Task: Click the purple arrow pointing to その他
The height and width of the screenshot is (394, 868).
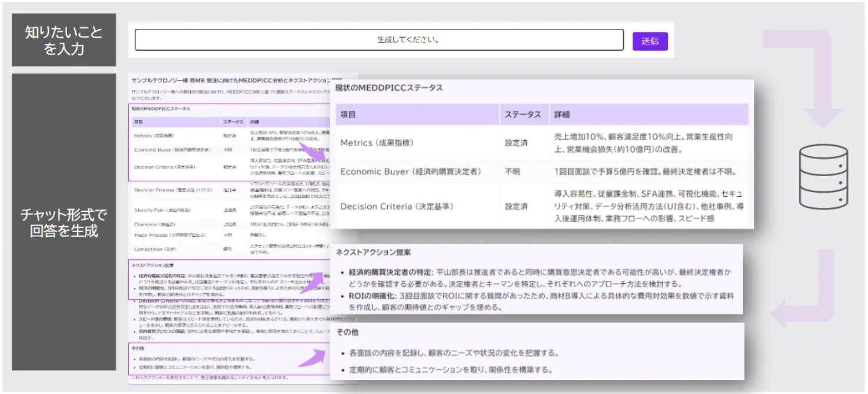Action: coord(312,357)
